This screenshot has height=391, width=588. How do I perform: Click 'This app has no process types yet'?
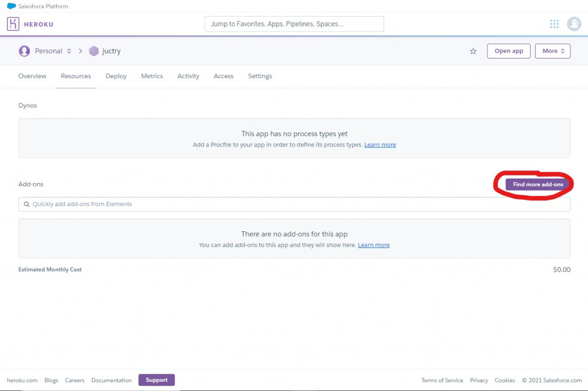[x=295, y=134]
